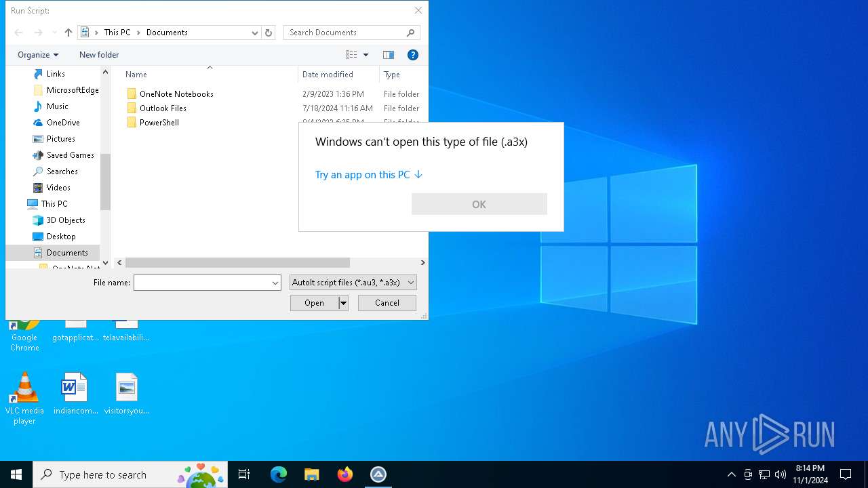
Task: Select Pictures in navigation pane
Action: click(61, 139)
